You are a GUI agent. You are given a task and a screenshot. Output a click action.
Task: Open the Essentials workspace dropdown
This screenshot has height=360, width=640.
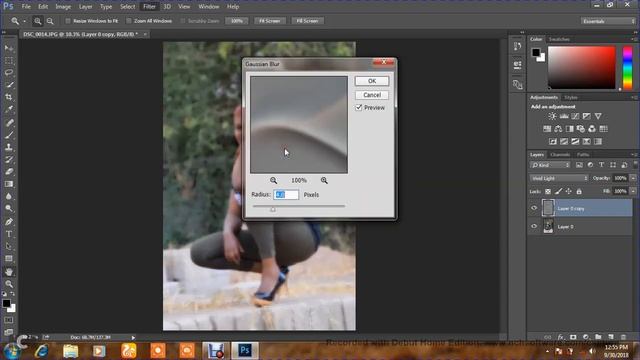[608, 21]
